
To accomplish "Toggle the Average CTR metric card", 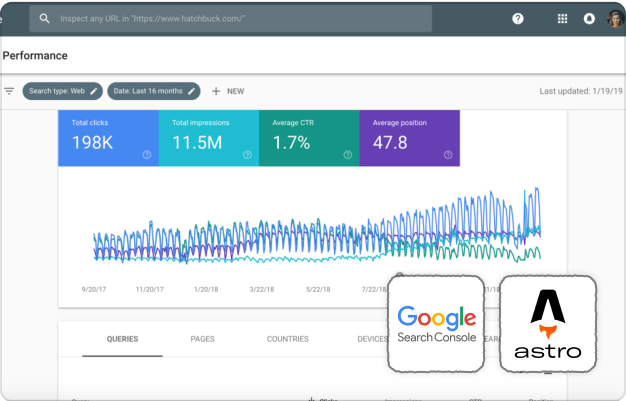I will coord(309,138).
